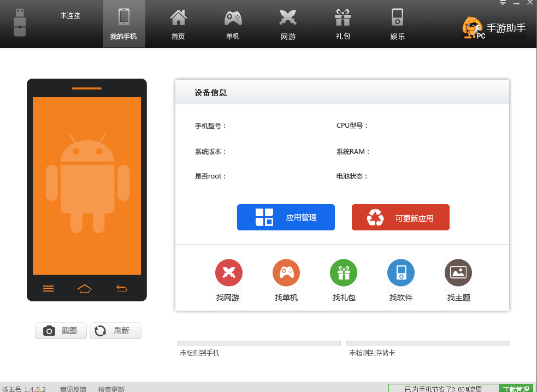Click the 可更新应用 updatable apps button
Image resolution: width=537 pixels, height=392 pixels.
click(400, 217)
